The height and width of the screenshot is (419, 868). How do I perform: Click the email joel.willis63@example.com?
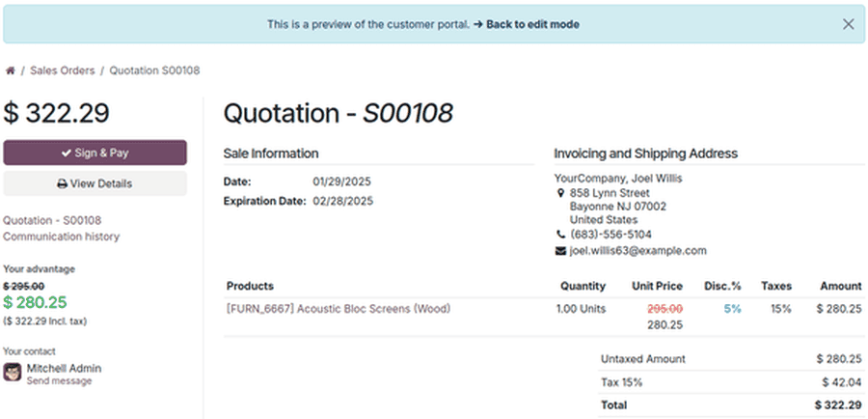pyautogui.click(x=638, y=250)
